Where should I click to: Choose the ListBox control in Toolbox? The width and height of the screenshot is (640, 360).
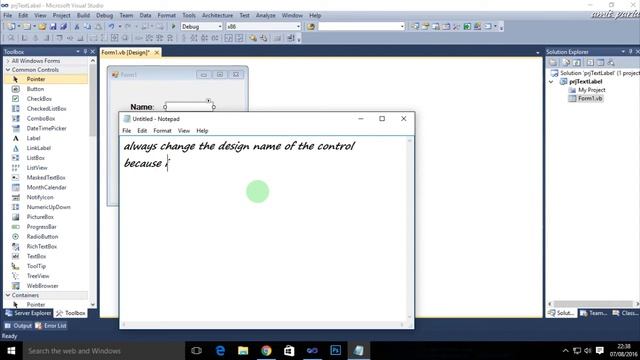36,158
